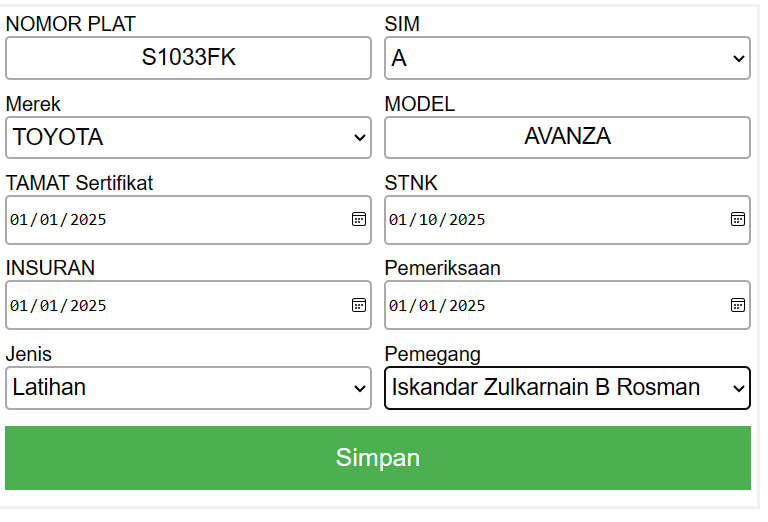Click the Pemegang label text
This screenshot has height=522, width=768.
click(432, 354)
